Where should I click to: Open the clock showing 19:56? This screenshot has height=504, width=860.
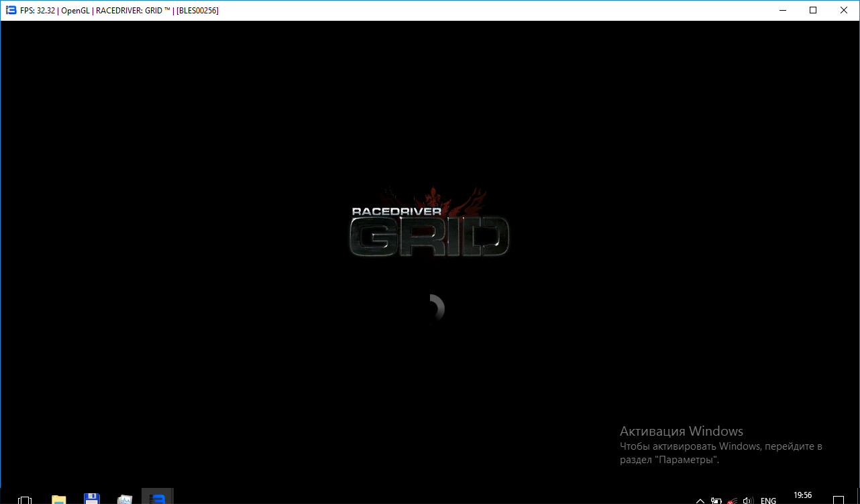click(x=802, y=496)
